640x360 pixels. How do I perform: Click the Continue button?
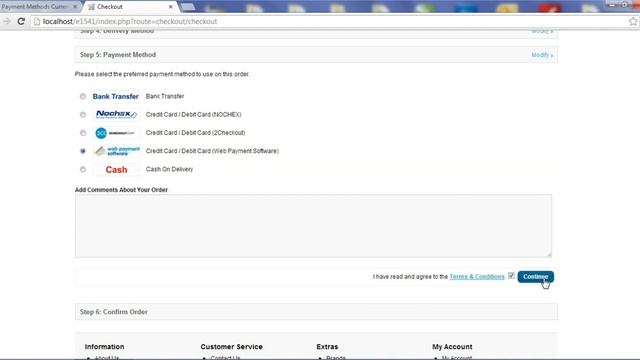pos(536,277)
